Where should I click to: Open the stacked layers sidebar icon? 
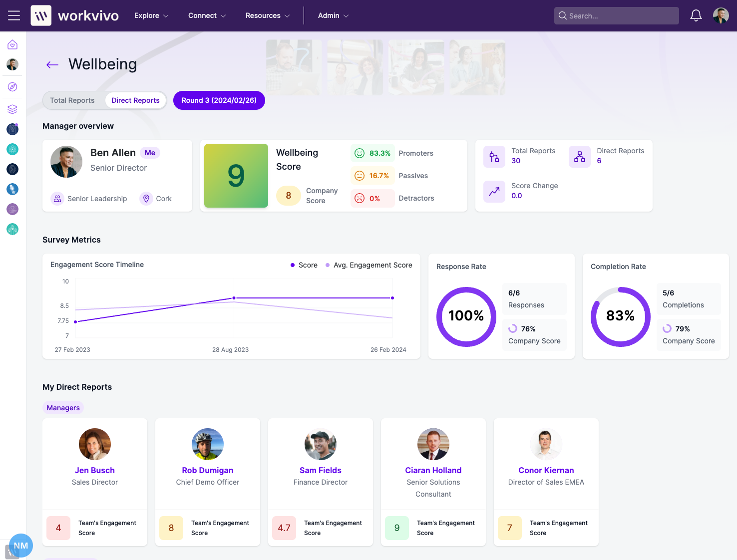point(12,109)
